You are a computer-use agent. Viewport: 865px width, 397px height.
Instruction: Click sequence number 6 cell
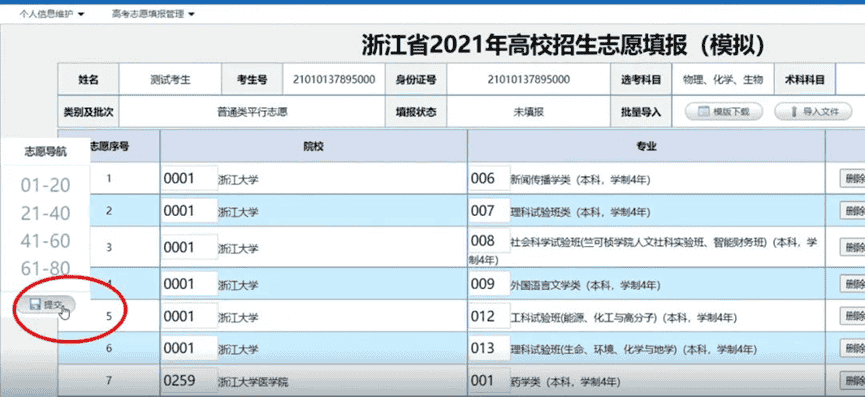(109, 348)
